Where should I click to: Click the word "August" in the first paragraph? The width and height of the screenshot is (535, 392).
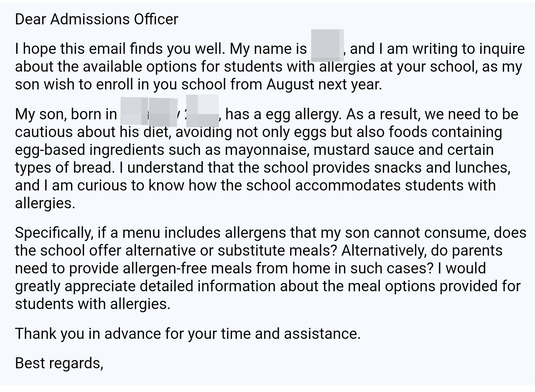290,84
